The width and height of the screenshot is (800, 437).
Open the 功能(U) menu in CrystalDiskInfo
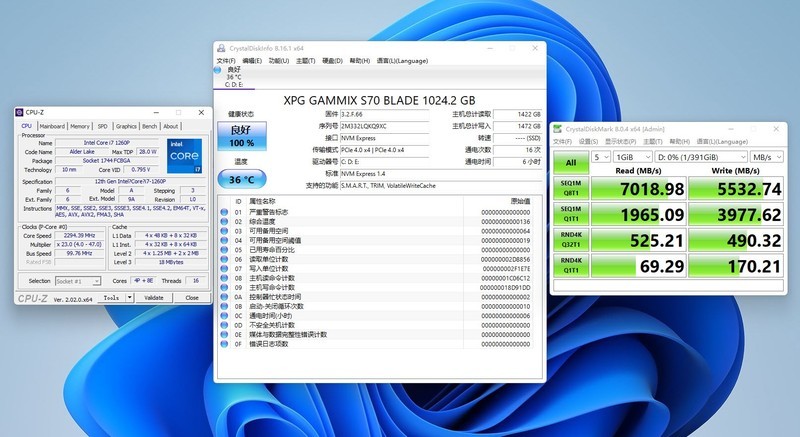(x=279, y=61)
